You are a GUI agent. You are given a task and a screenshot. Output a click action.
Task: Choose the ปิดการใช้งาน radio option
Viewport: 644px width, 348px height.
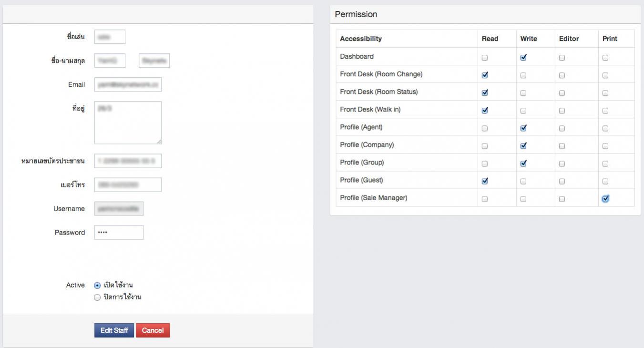[x=97, y=297]
